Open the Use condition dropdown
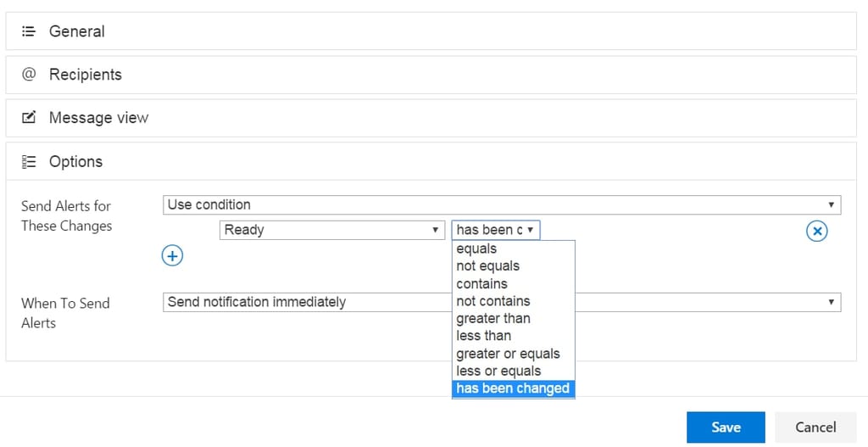Screen dimensions: 868x447 pos(502,205)
